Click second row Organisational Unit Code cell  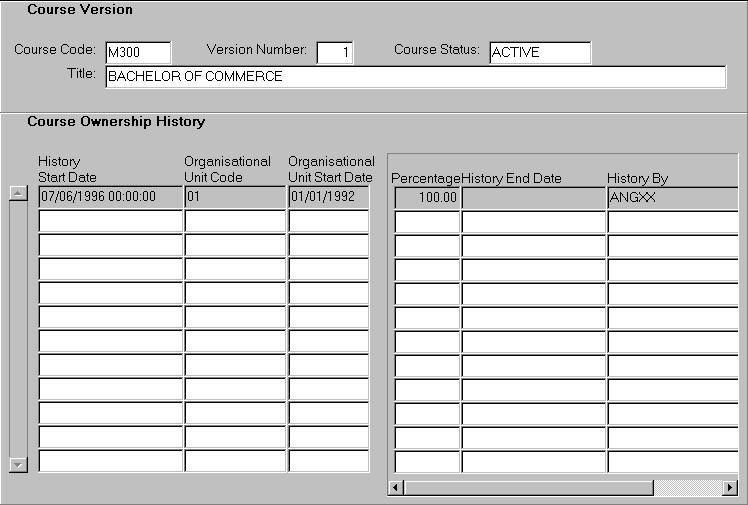(x=235, y=221)
